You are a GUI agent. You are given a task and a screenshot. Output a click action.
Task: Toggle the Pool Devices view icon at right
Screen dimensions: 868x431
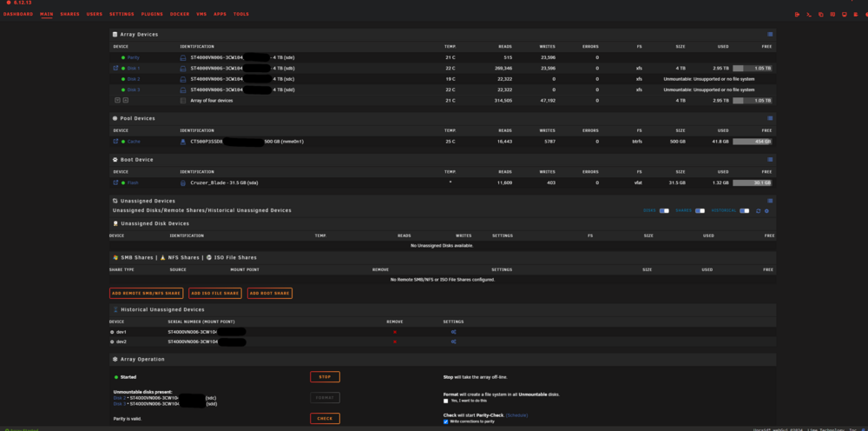pos(769,118)
